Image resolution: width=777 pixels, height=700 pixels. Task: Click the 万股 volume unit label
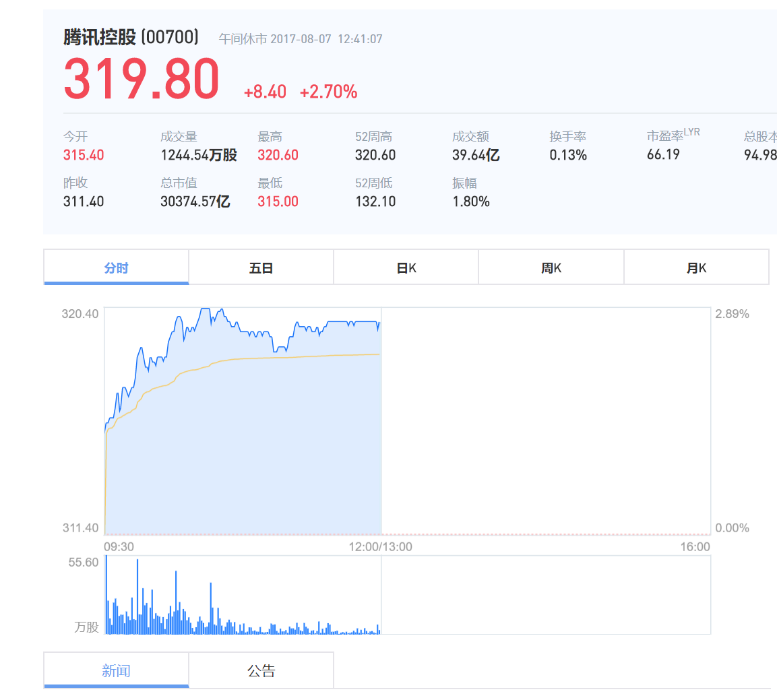pyautogui.click(x=87, y=627)
